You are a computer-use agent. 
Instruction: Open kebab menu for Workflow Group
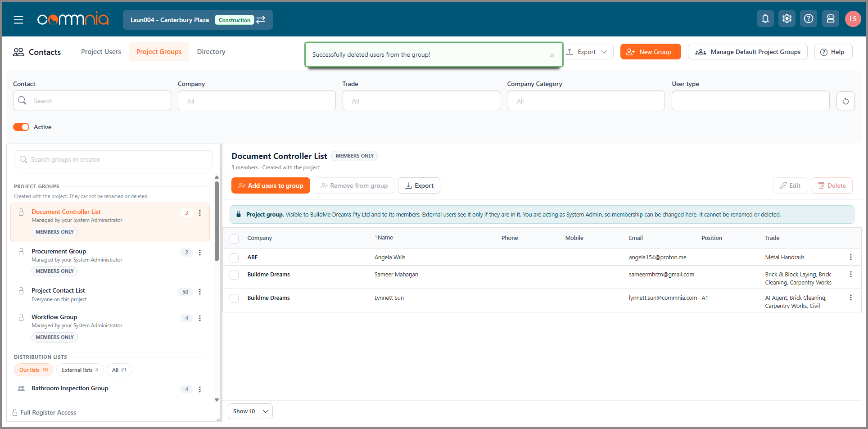point(200,318)
